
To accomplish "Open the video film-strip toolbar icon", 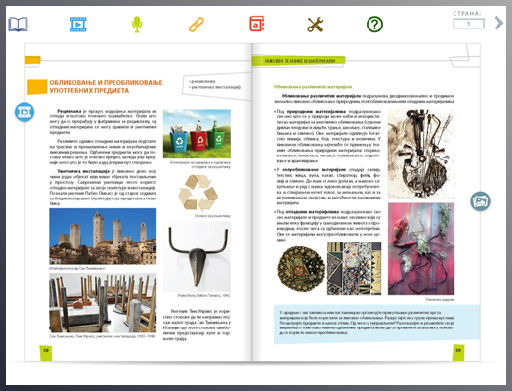I will point(78,24).
